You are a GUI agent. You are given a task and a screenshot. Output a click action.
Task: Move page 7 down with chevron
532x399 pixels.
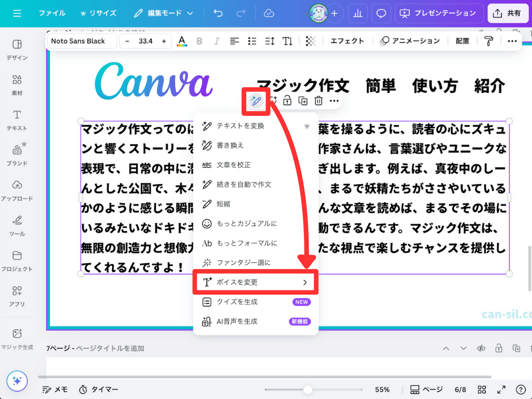click(463, 349)
